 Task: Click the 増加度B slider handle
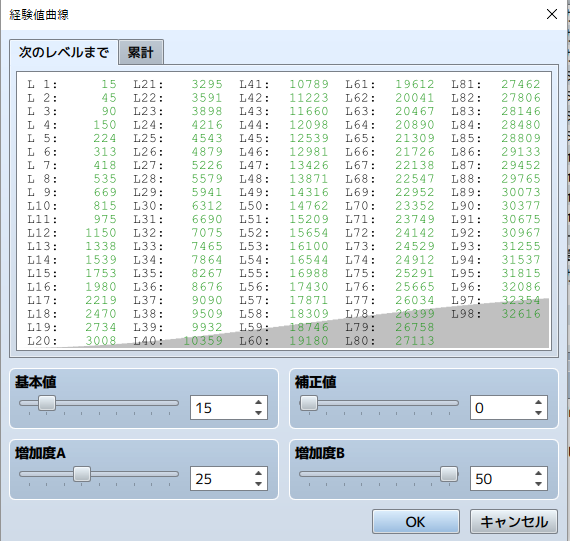[449, 474]
